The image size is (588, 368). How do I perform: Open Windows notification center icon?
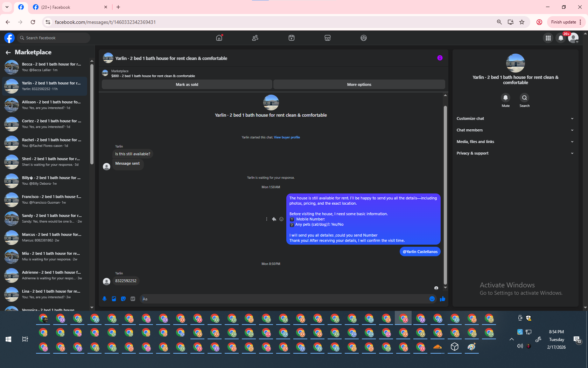(x=577, y=339)
